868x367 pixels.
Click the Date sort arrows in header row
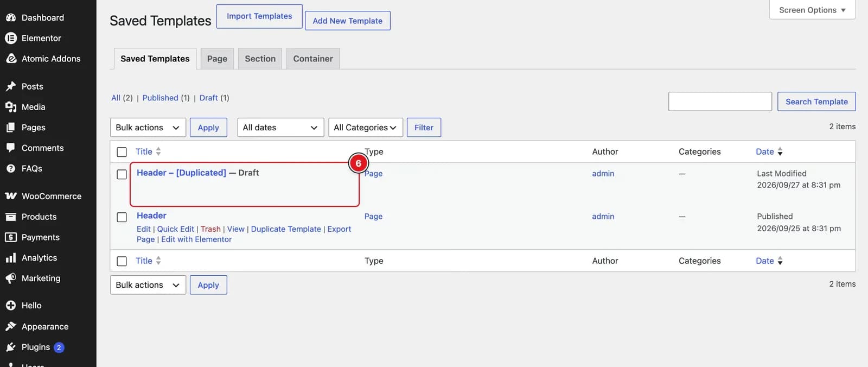[780, 151]
